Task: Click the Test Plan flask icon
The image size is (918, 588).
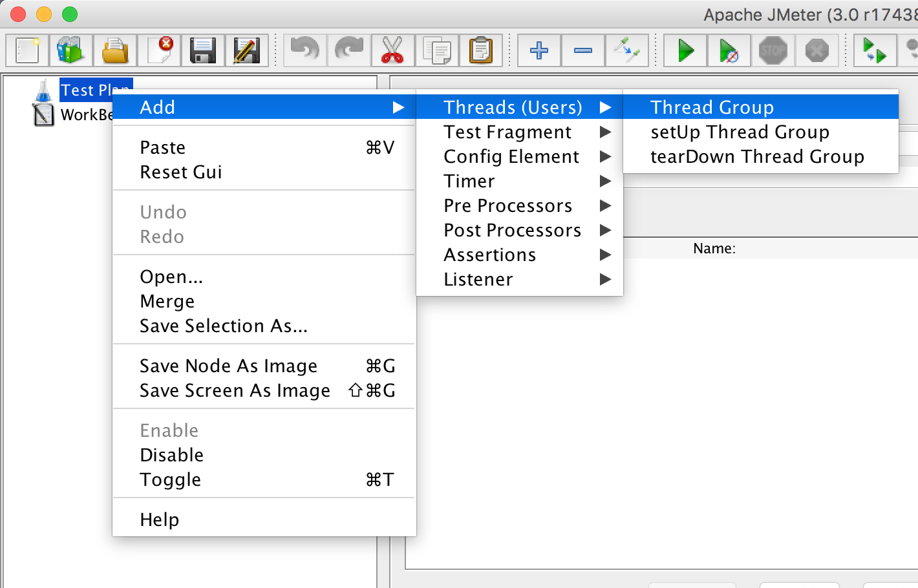Action: (x=43, y=90)
